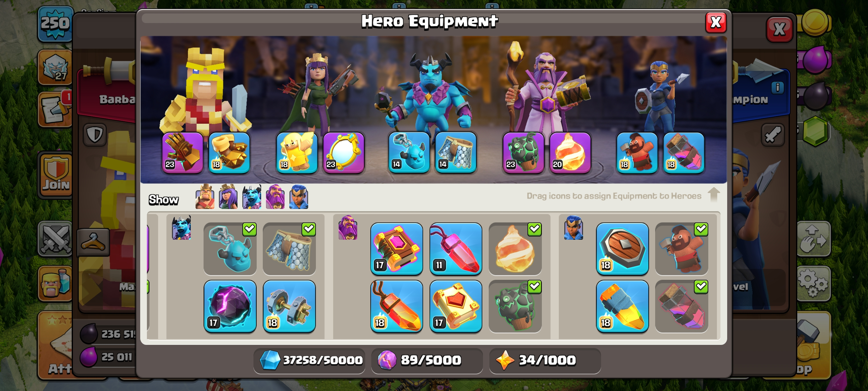Screen dimensions: 868x391
Task: Click the Archer Queen's level 23 mirror slot
Action: 344,153
